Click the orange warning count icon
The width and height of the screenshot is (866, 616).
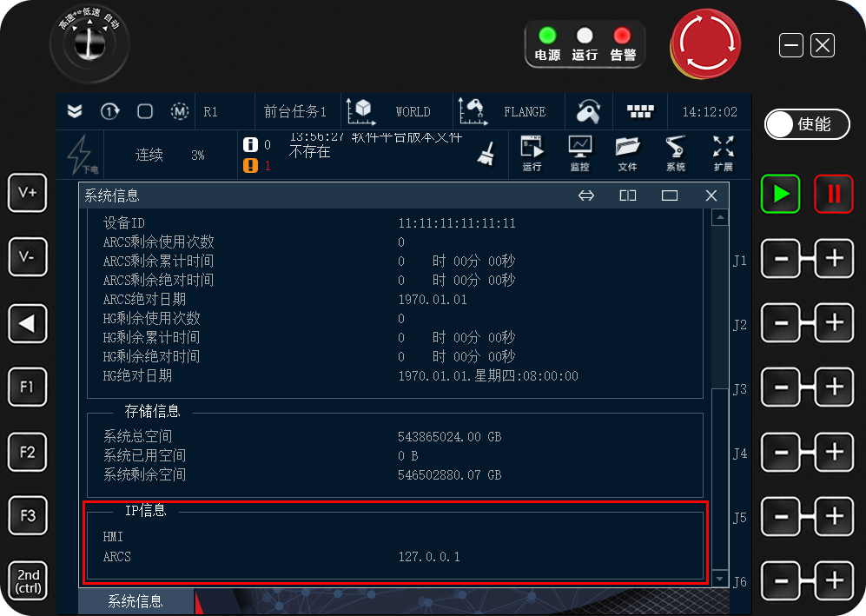coord(250,165)
